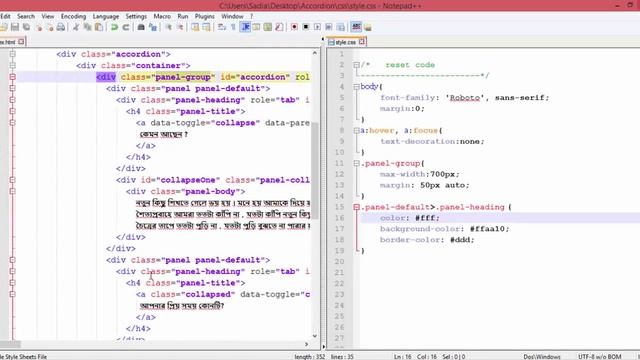Click the Redo arrow icon
Viewport: 640px width, 360px height.
click(x=126, y=27)
